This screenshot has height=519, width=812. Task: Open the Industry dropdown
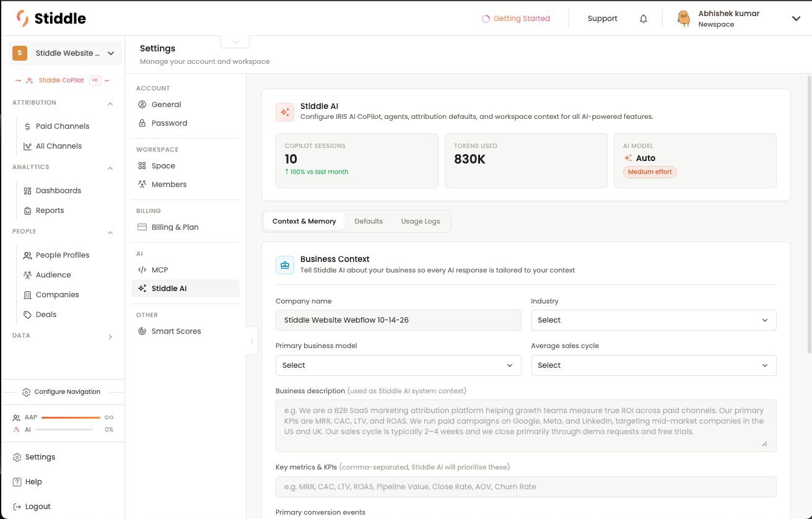point(653,320)
